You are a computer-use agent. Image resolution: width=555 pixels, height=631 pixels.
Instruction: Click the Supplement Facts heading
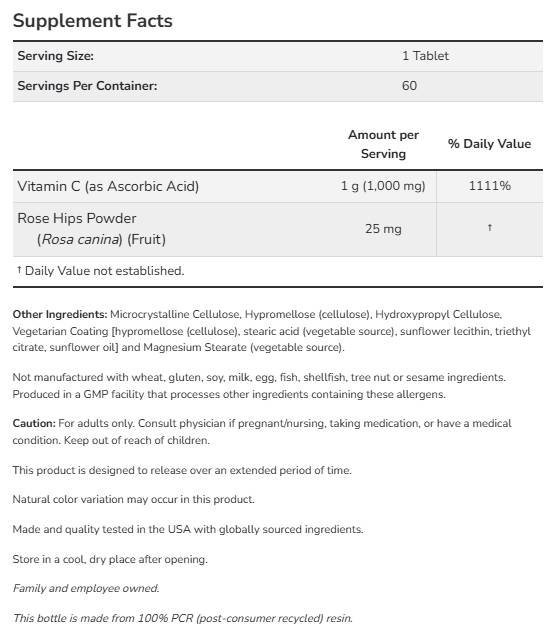(x=93, y=21)
